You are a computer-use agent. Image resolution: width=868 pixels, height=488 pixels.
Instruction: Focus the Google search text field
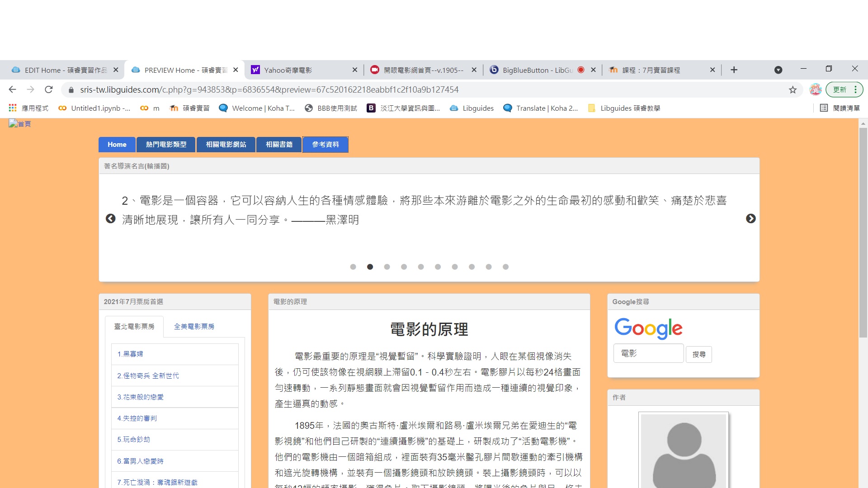[x=648, y=353]
